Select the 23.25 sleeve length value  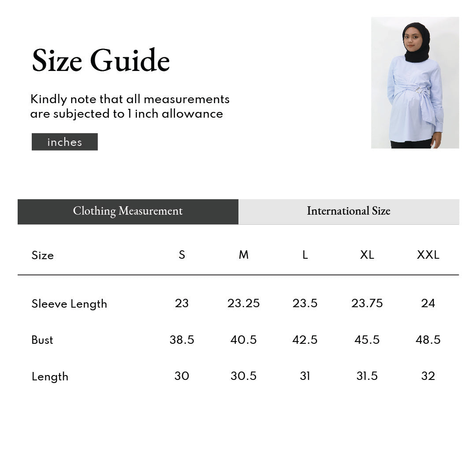(243, 303)
